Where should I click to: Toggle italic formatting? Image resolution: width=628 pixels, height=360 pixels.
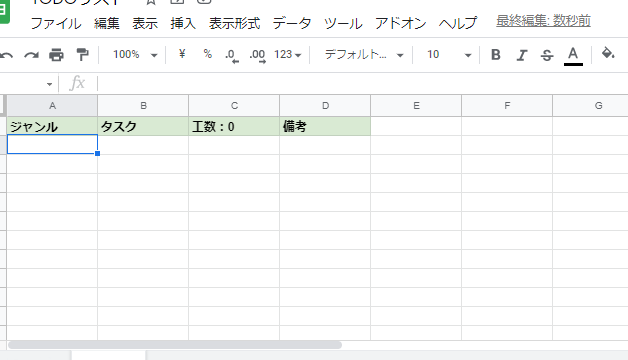coord(521,55)
